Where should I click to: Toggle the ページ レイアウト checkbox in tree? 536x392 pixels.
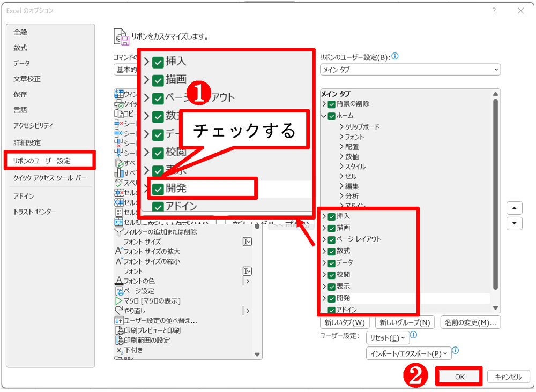click(x=331, y=240)
